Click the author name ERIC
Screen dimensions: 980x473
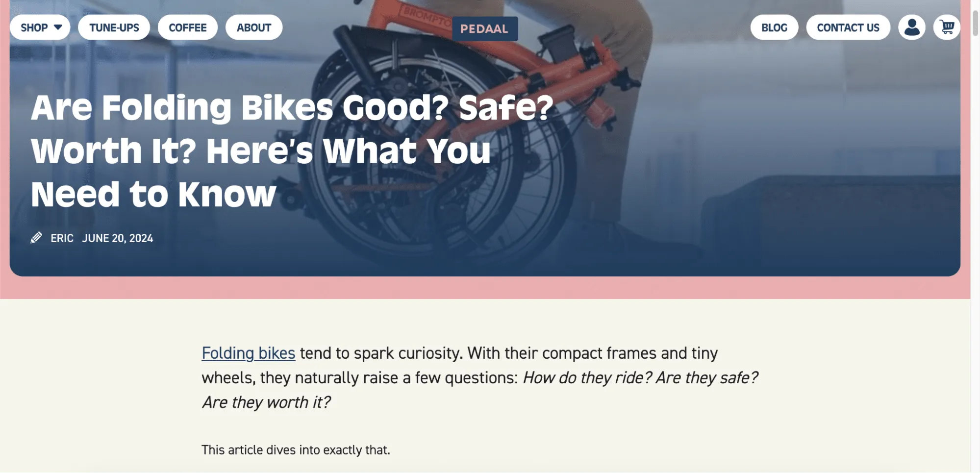tap(62, 238)
